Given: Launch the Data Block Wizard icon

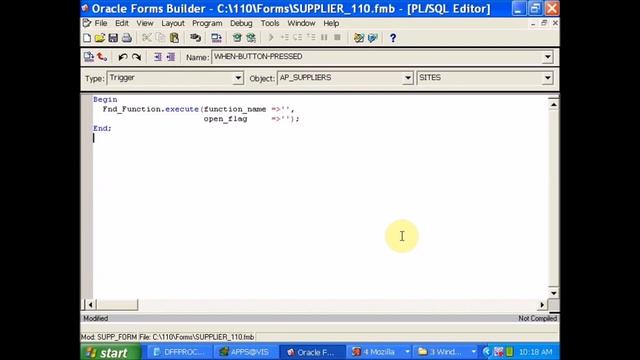Looking at the screenshot, I should point(359,38).
